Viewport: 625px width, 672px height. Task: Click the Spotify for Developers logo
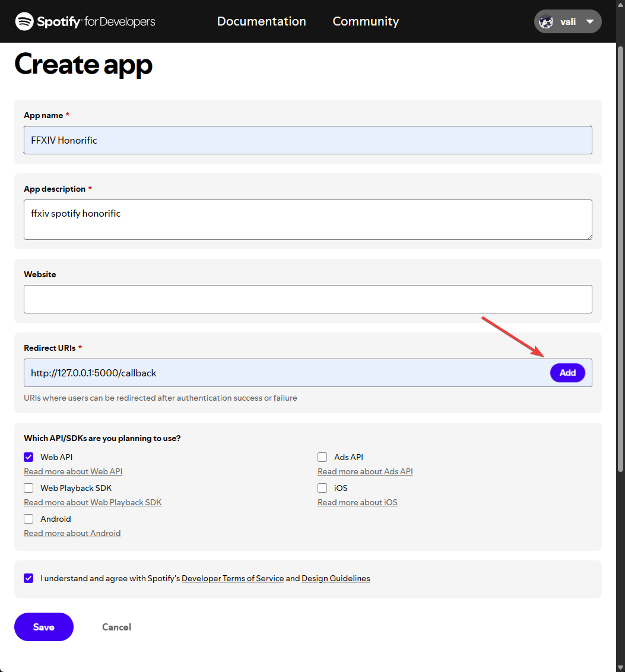[85, 21]
